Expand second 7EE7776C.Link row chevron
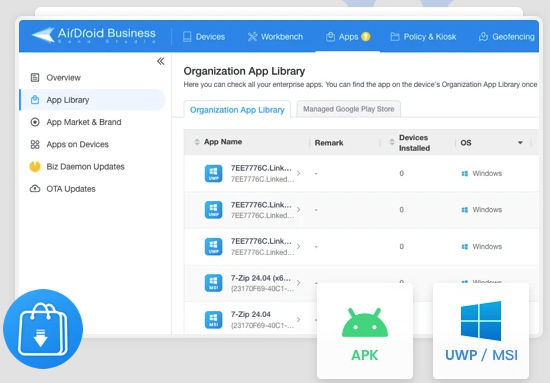550x383 pixels. (298, 210)
